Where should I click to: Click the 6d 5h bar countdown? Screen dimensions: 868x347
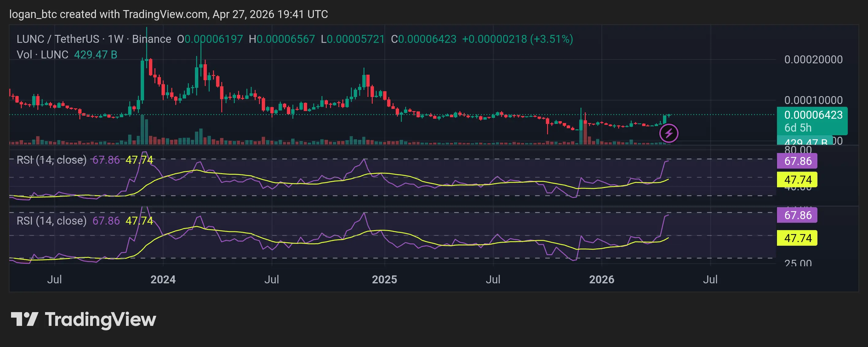pos(798,128)
